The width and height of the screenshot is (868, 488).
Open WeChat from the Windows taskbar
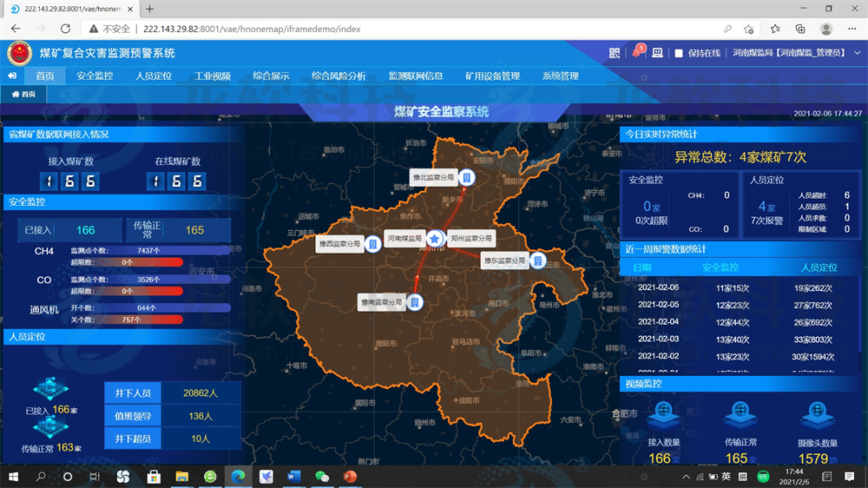(x=322, y=477)
